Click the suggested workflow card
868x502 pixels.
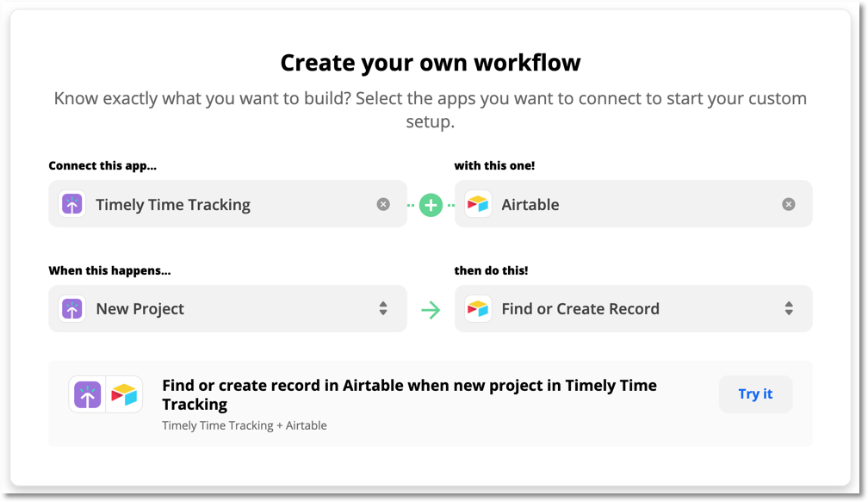pos(431,405)
